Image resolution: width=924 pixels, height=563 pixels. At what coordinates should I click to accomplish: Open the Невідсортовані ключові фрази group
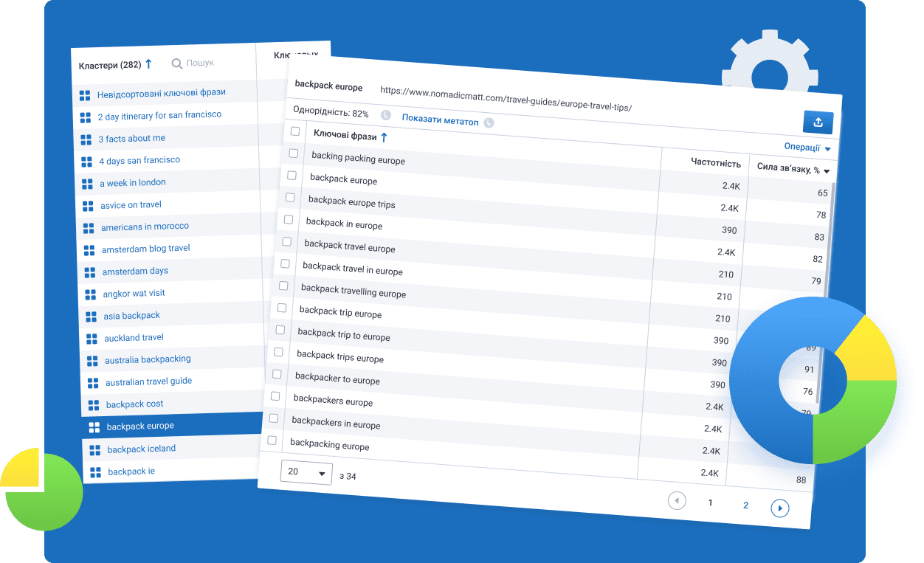161,93
